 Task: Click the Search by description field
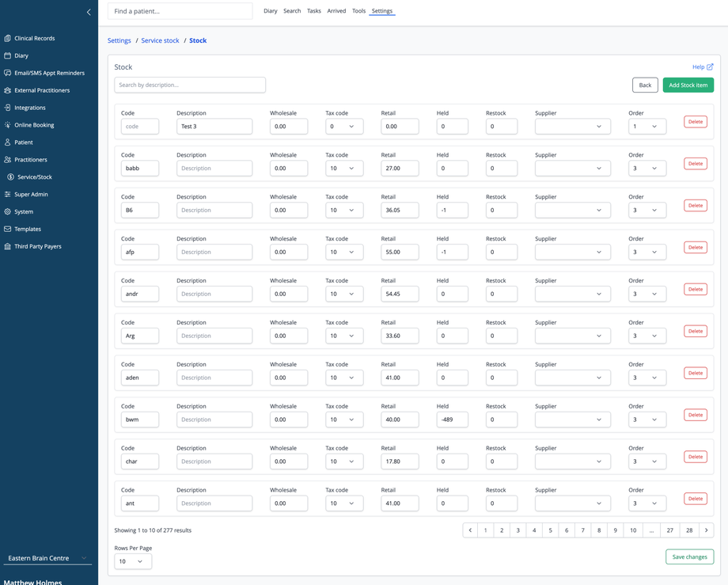tap(190, 85)
